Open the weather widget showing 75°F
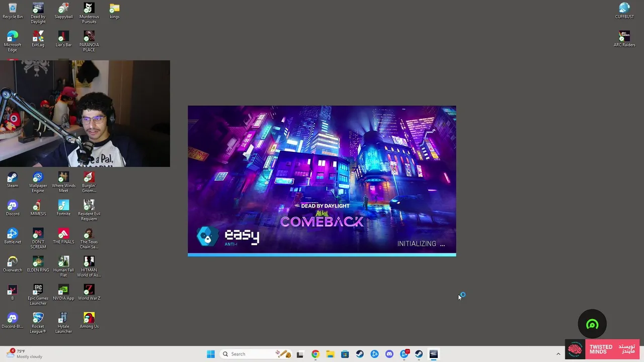This screenshot has height=362, width=644. click(x=25, y=354)
